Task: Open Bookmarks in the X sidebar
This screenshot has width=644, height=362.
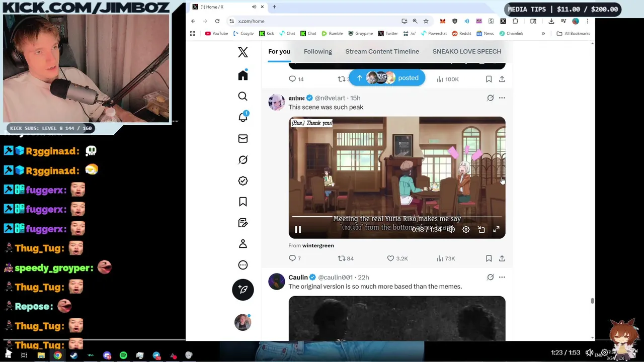Action: coord(243,202)
